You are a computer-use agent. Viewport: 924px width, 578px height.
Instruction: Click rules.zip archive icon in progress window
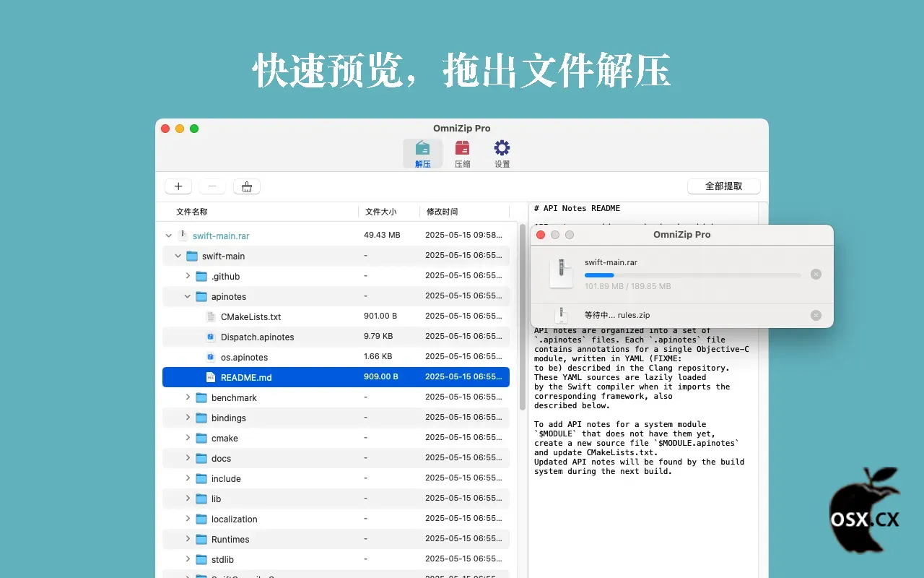[561, 315]
